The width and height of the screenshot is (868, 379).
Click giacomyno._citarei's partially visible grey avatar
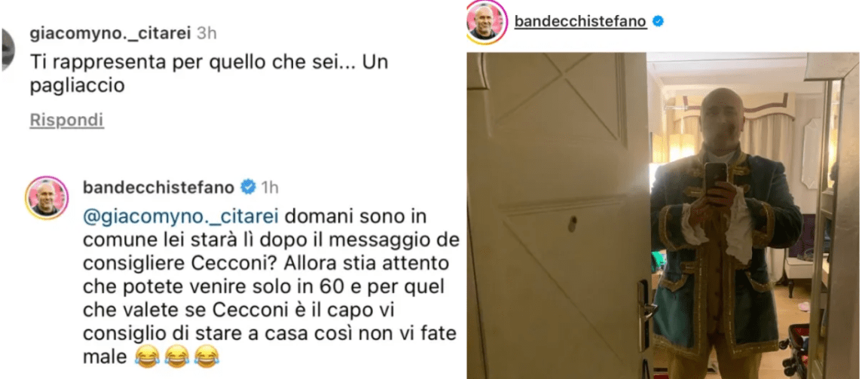click(6, 49)
